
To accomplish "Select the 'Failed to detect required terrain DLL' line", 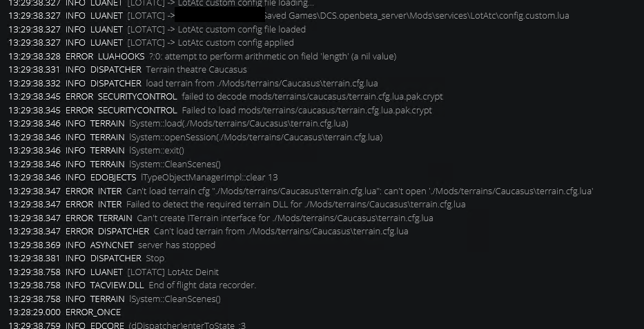I will 237,205.
